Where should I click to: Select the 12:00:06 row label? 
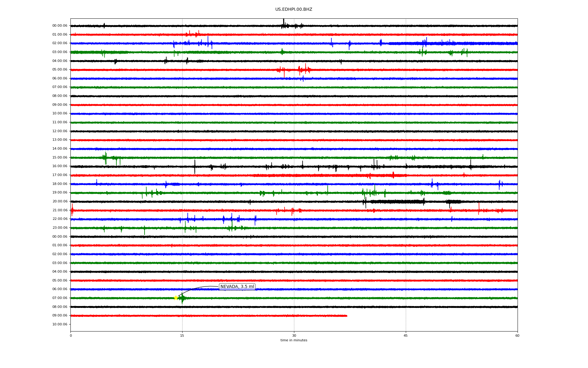click(60, 131)
